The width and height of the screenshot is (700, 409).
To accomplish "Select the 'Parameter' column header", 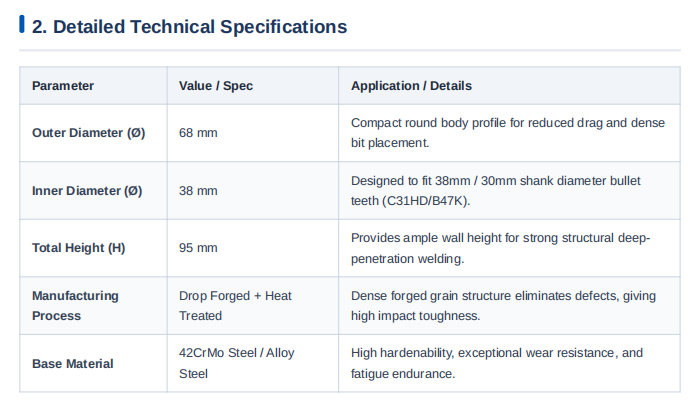I will click(62, 86).
